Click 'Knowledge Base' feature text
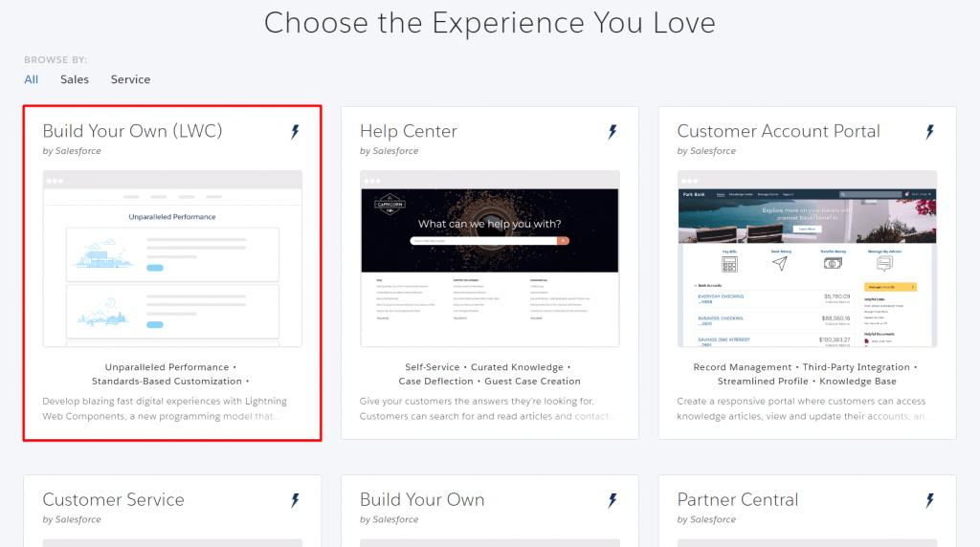 pyautogui.click(x=858, y=381)
